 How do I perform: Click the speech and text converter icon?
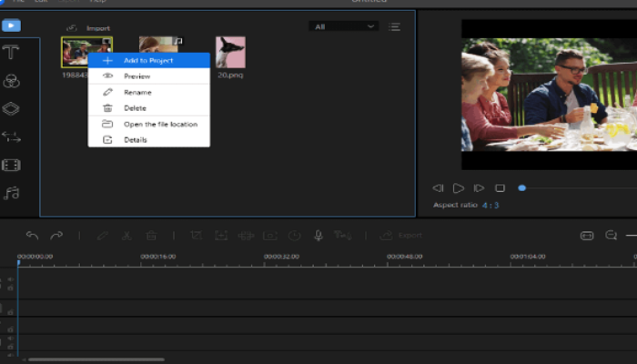[x=342, y=235]
